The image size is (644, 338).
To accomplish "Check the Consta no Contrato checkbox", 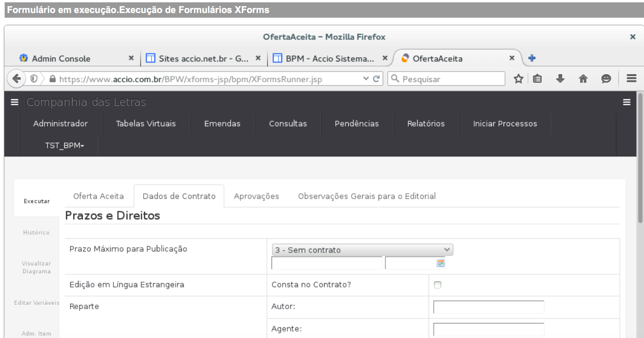I will (437, 285).
